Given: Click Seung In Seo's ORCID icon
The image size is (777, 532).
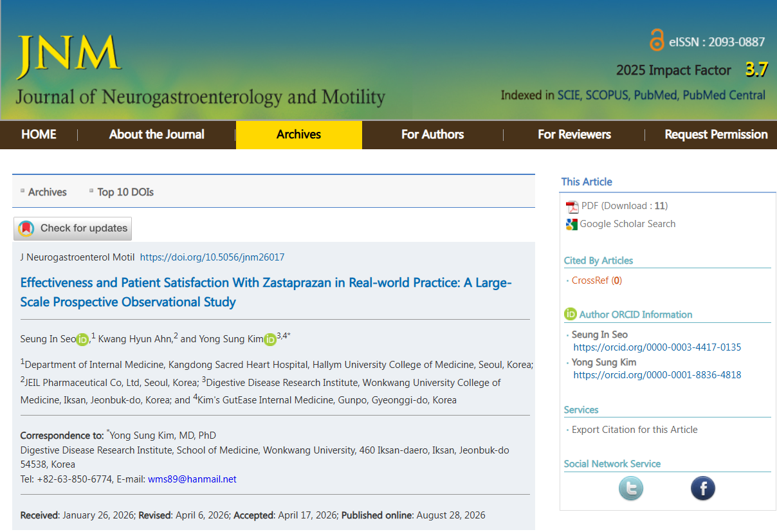Looking at the screenshot, I should click(x=82, y=339).
